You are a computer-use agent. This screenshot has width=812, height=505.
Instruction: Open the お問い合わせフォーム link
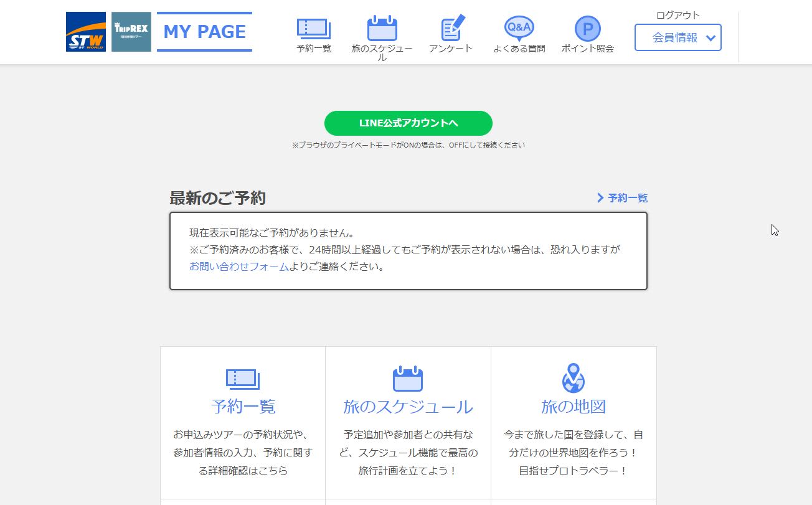pyautogui.click(x=239, y=267)
